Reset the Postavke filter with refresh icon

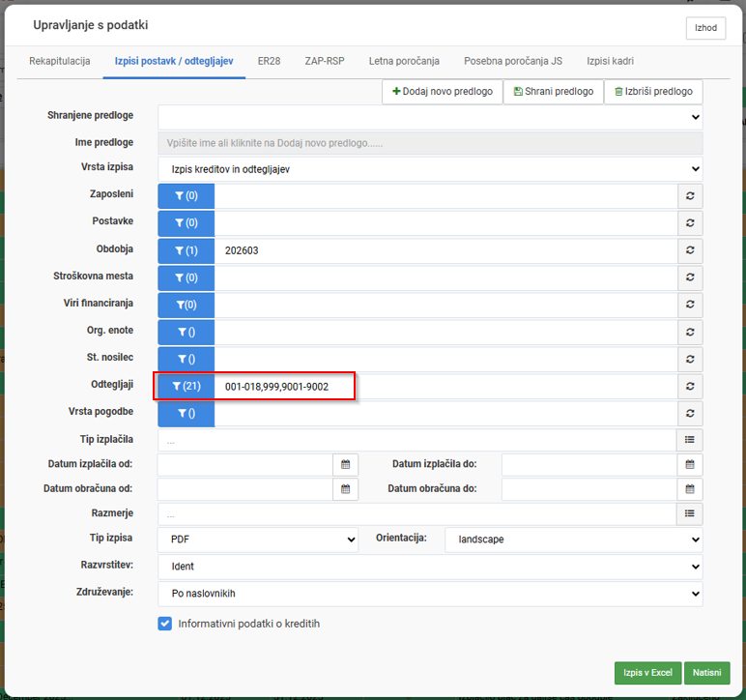point(690,222)
